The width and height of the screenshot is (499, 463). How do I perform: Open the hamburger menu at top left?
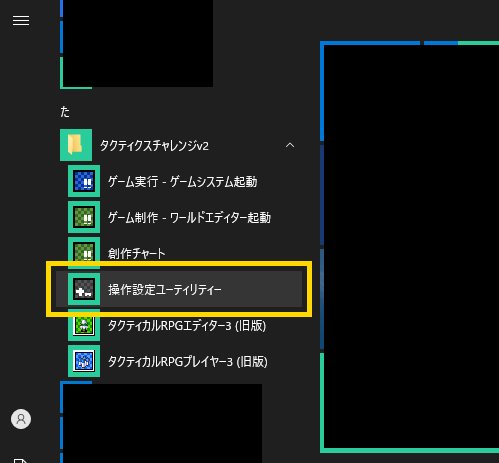(x=21, y=21)
